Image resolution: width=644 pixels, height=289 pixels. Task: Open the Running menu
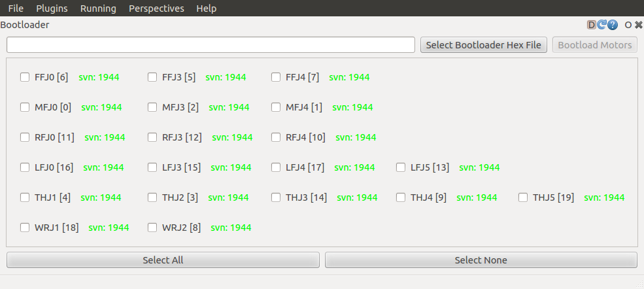click(98, 8)
